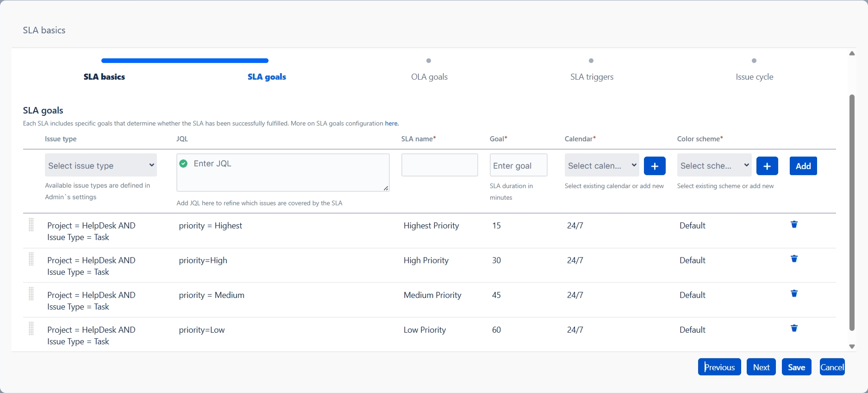
Task: Add new calendar with plus button
Action: tap(655, 166)
